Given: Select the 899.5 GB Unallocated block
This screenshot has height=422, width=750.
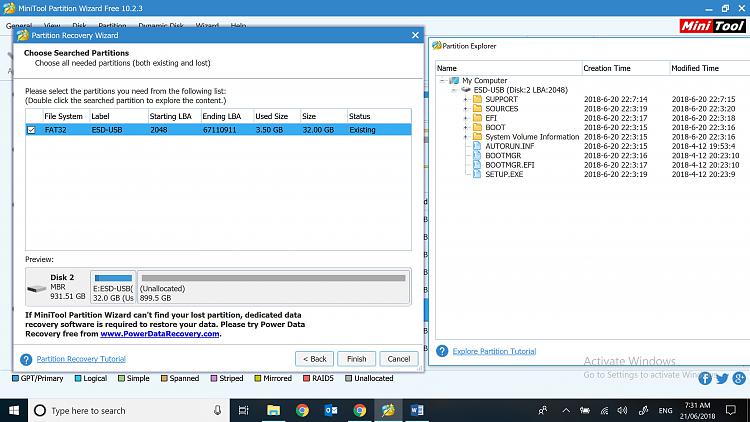Looking at the screenshot, I should tap(273, 287).
